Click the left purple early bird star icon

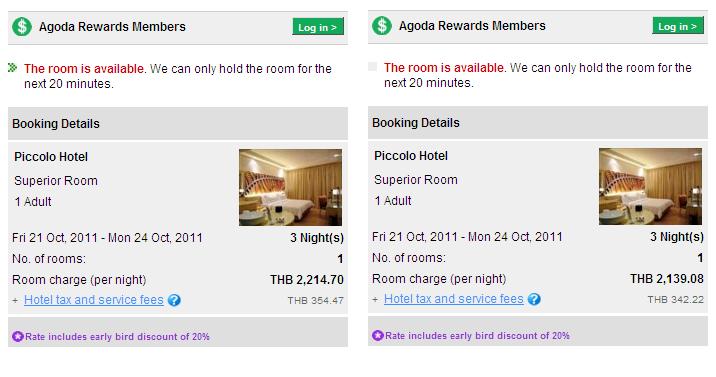pos(18,337)
